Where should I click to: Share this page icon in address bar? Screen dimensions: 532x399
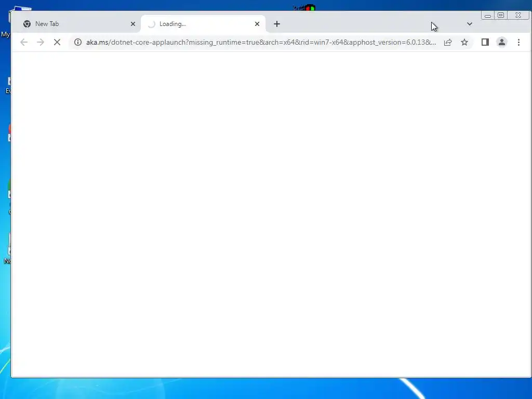tap(448, 42)
